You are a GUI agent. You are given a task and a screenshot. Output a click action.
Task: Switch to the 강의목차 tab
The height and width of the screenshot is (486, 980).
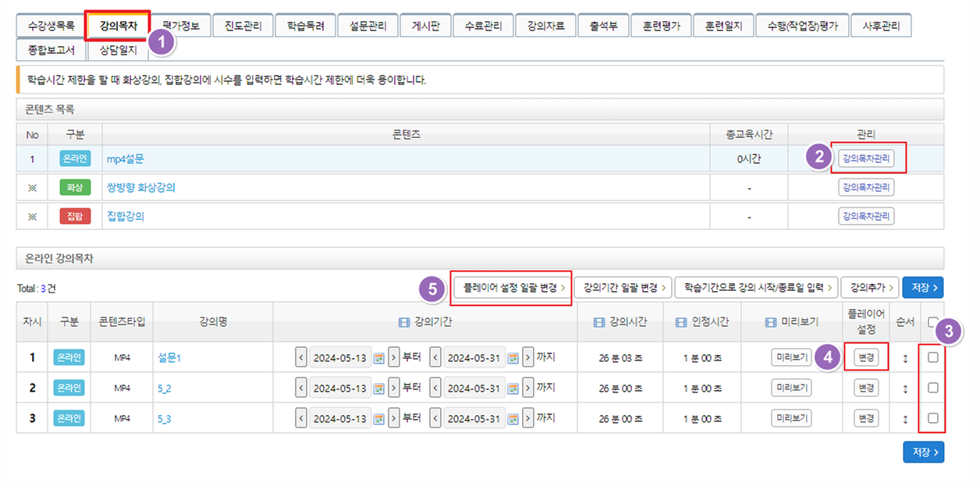tap(118, 26)
